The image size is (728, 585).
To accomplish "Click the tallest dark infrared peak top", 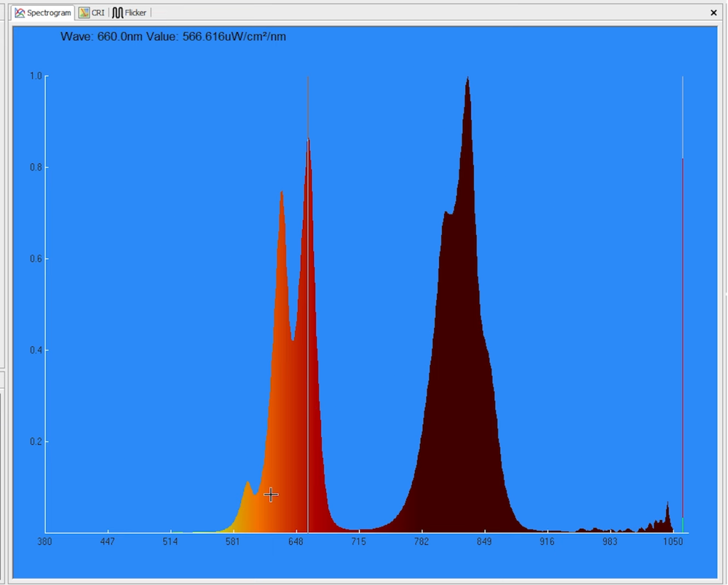I will tap(467, 80).
